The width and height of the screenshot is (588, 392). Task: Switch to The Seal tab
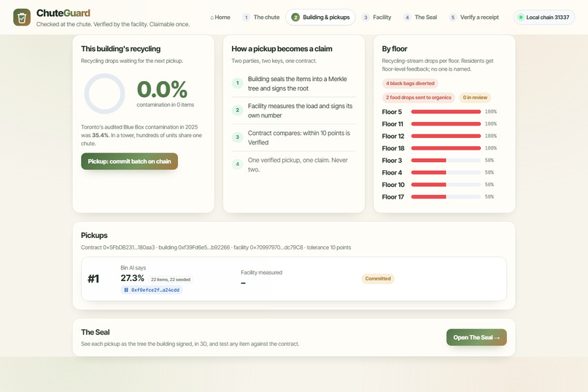420,18
